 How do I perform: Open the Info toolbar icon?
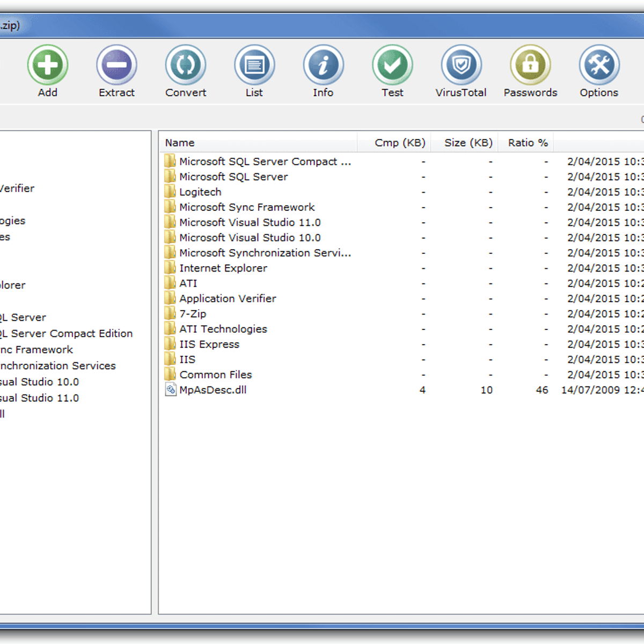[x=323, y=65]
